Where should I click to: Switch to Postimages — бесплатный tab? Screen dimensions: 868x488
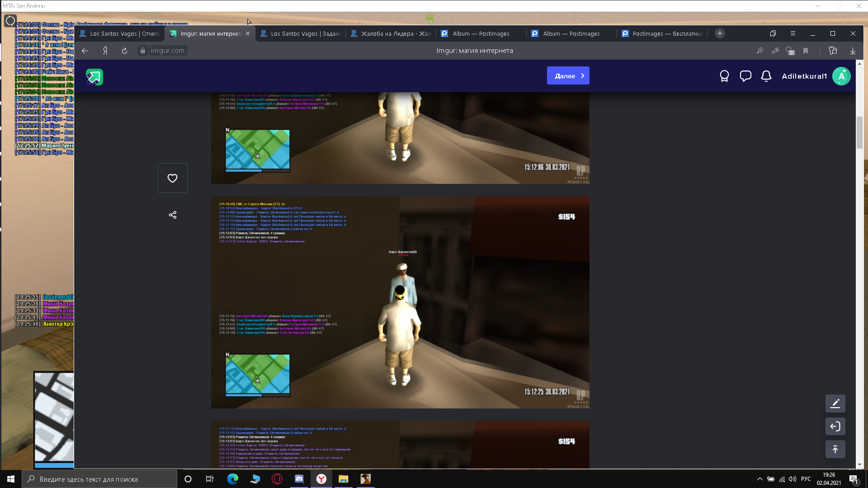click(663, 33)
